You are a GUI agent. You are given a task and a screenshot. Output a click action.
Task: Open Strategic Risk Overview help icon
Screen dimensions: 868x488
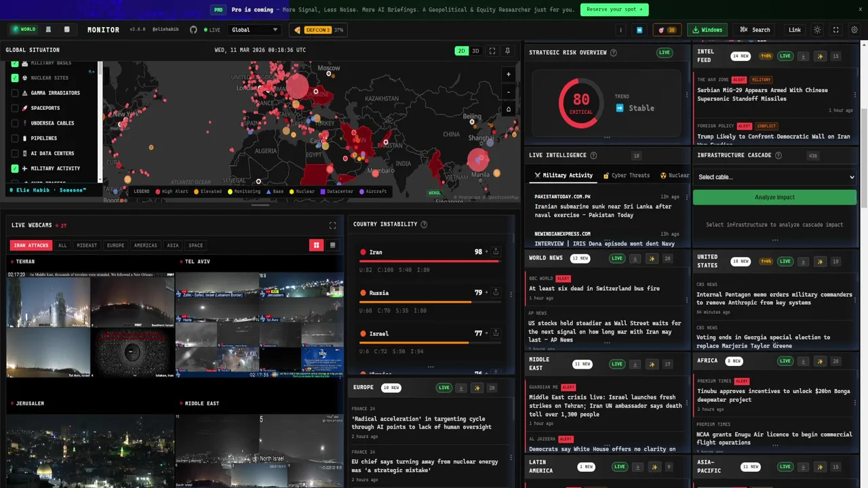614,53
